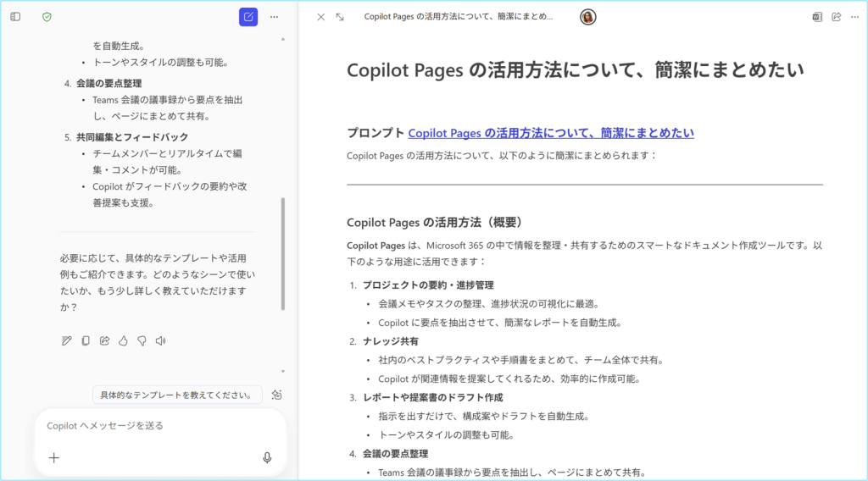Screen dimensions: 868x481
Task: Click paragraph Copilot Pages は、Microsoft 365 の中で
Action: point(585,254)
